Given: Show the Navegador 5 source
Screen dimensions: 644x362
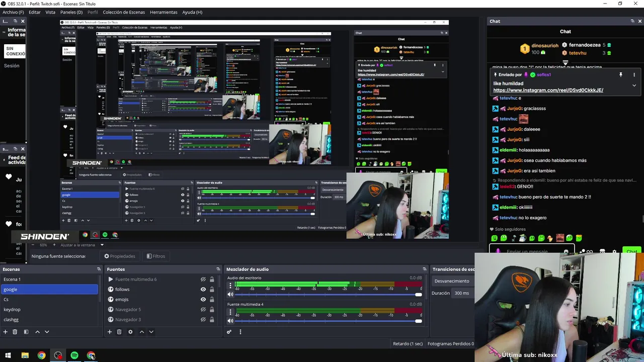Looking at the screenshot, I should (x=203, y=310).
